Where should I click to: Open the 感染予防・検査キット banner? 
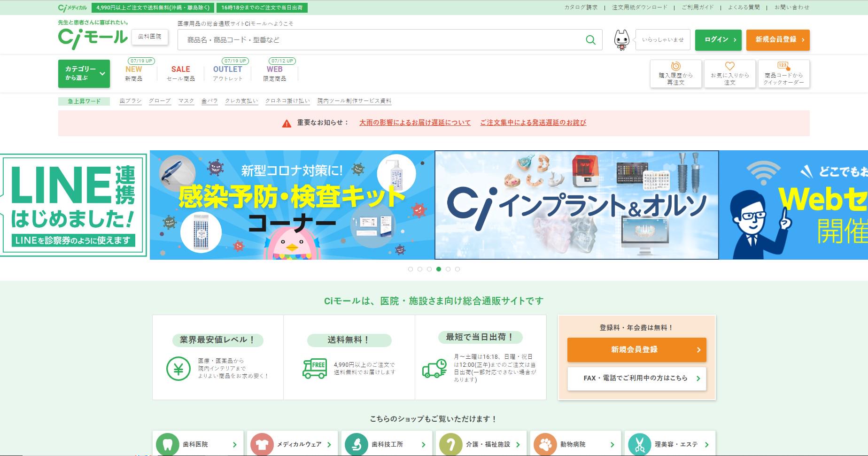click(x=292, y=205)
